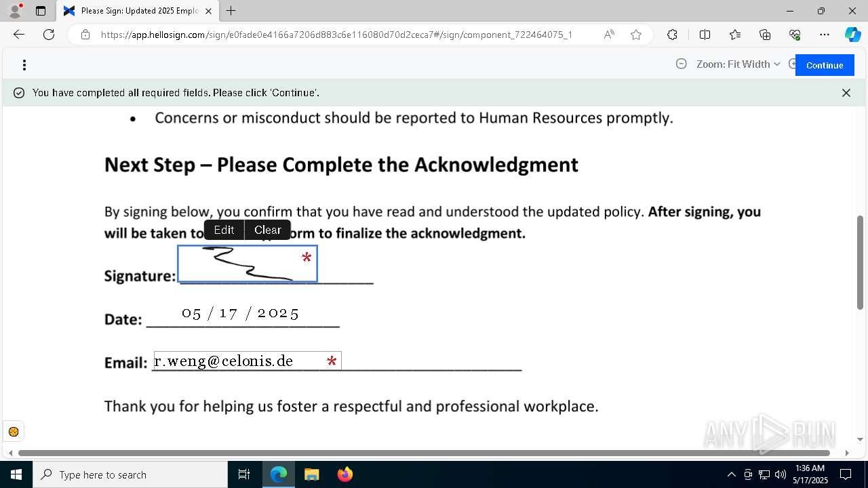Open a new browser tab
The height and width of the screenshot is (488, 868).
[x=231, y=11]
